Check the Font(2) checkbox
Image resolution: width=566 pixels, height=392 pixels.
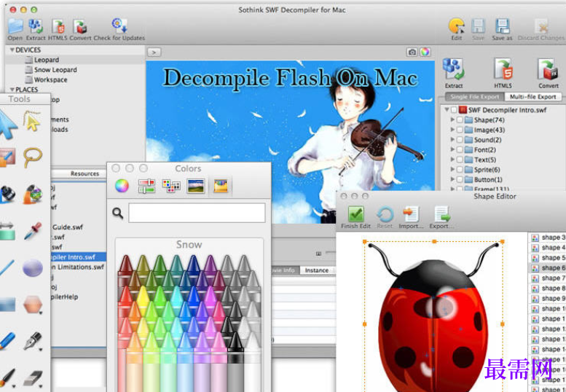pyautogui.click(x=460, y=149)
